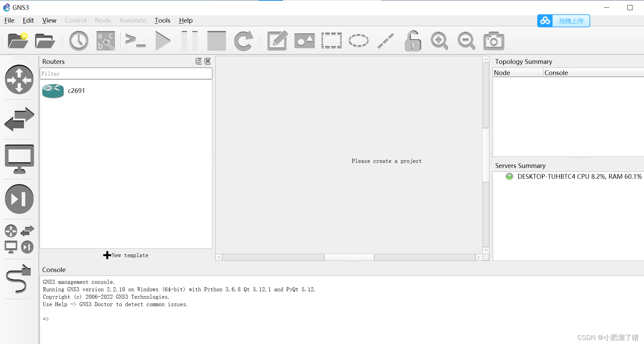This screenshot has width=644, height=344.
Task: Browse switches in the device sidebar
Action: (19, 120)
